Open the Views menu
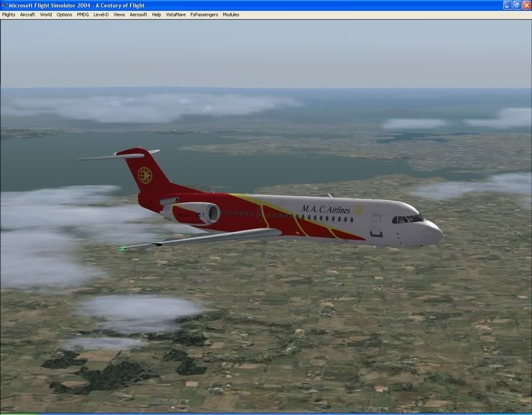This screenshot has height=415, width=532. click(x=119, y=14)
